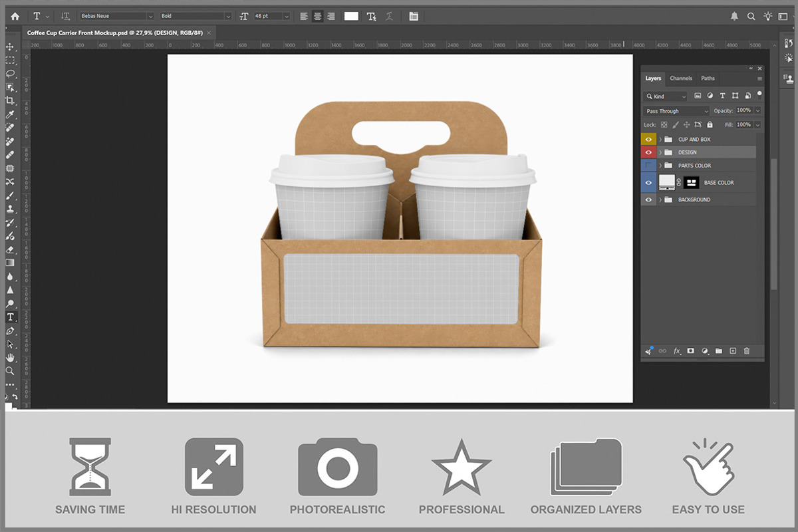Filter layers by pixel layers icon
Image resolution: width=798 pixels, height=532 pixels.
click(698, 96)
